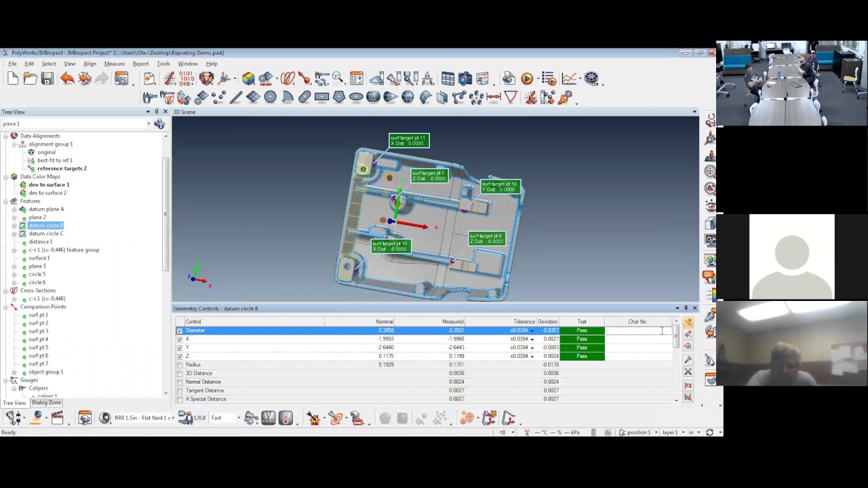Viewport: 868px width, 488px height.
Task: Create a cylinder feature icon
Action: 373,98
